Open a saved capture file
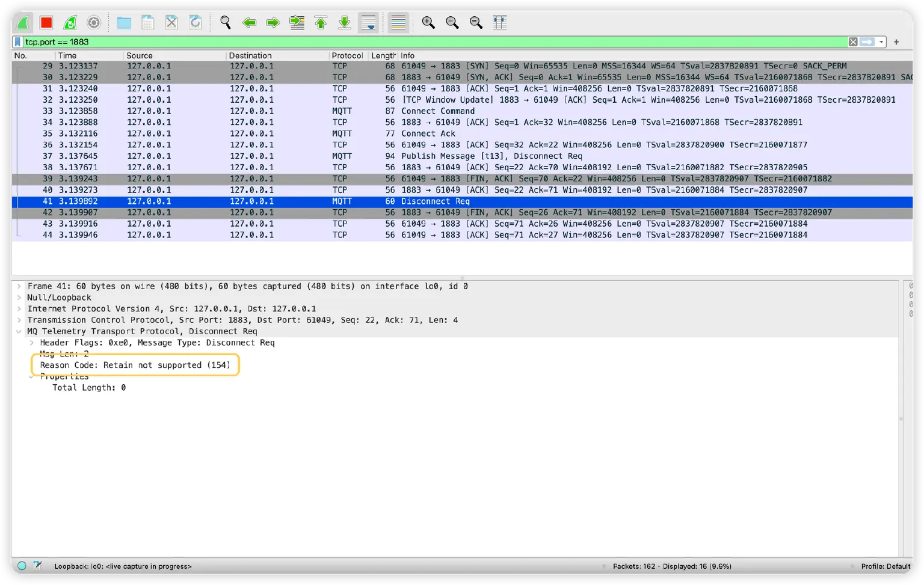This screenshot has height=585, width=924. (123, 22)
